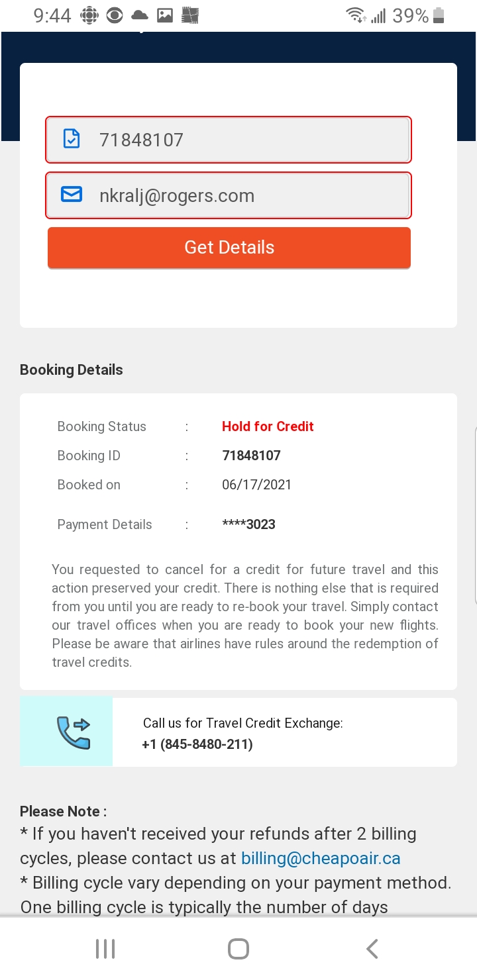The height and width of the screenshot is (980, 477).
Task: Tap the cloud notification icon
Action: (140, 16)
